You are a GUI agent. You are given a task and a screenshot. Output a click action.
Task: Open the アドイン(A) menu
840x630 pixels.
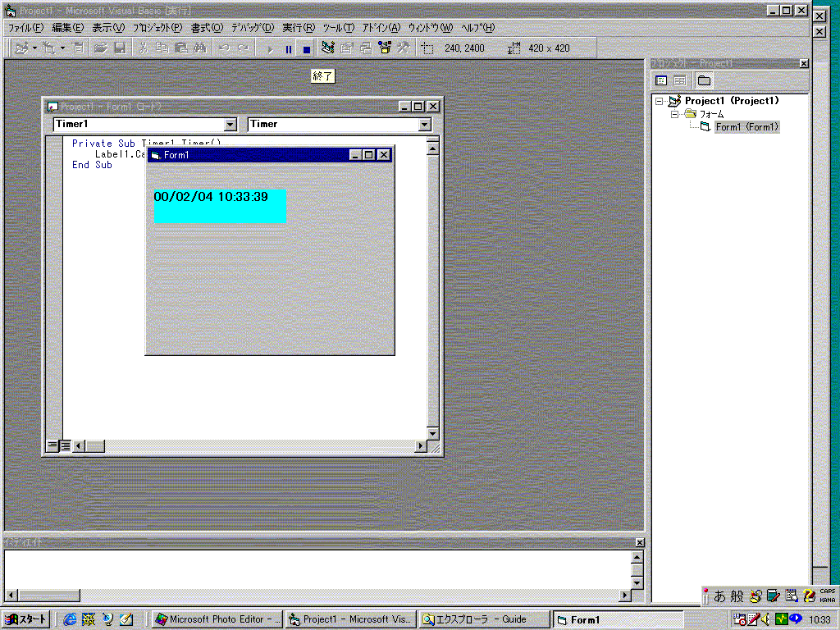click(x=381, y=28)
